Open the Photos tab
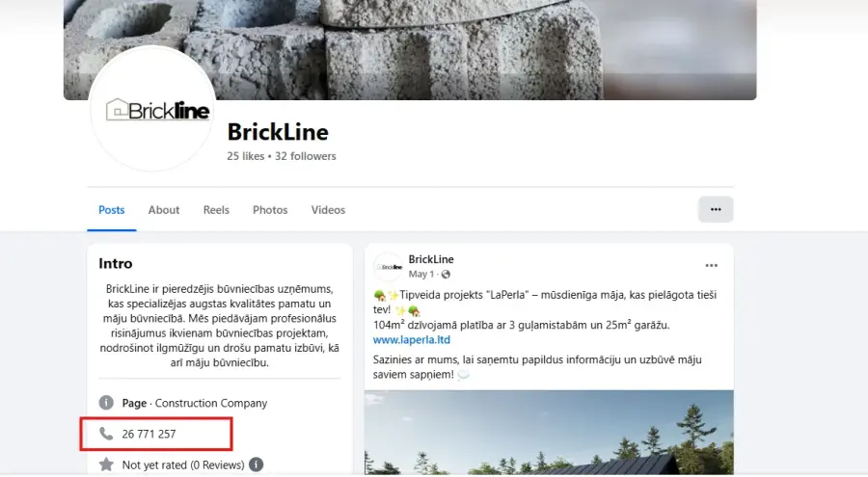This screenshot has height=477, width=868. click(270, 210)
